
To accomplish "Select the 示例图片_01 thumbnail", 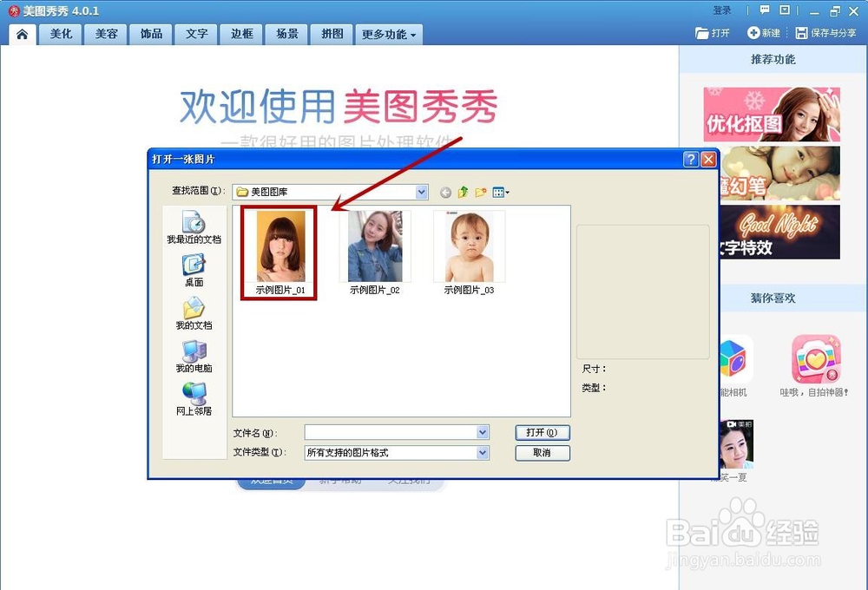I will tap(280, 246).
